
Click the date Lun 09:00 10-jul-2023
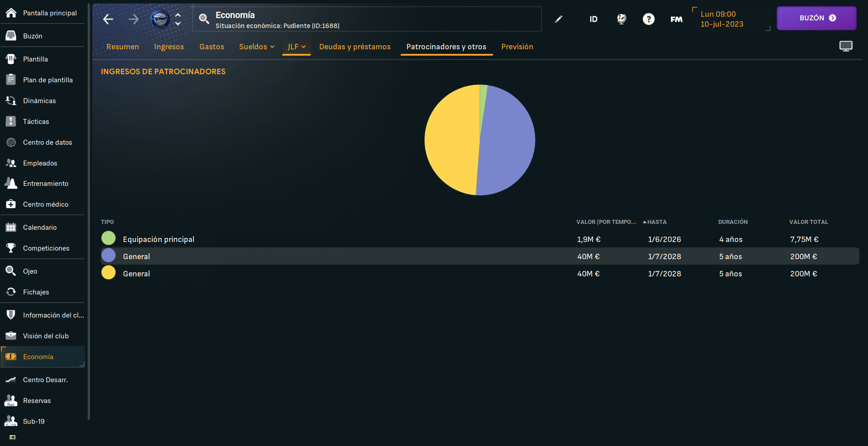(x=722, y=19)
